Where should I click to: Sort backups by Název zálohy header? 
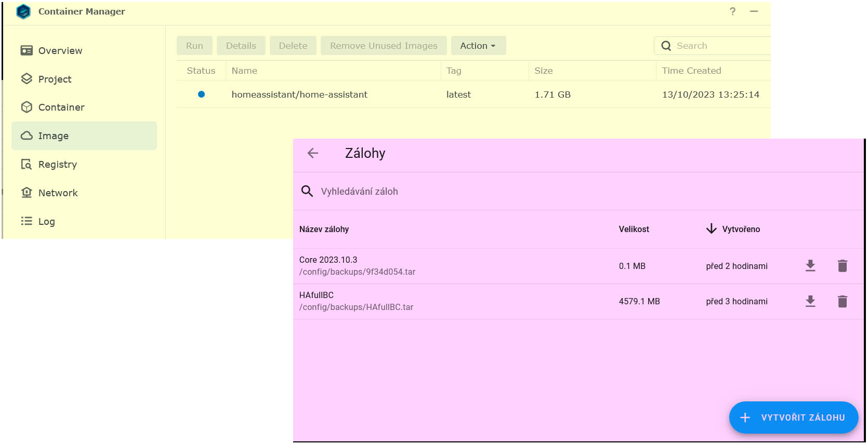point(324,229)
